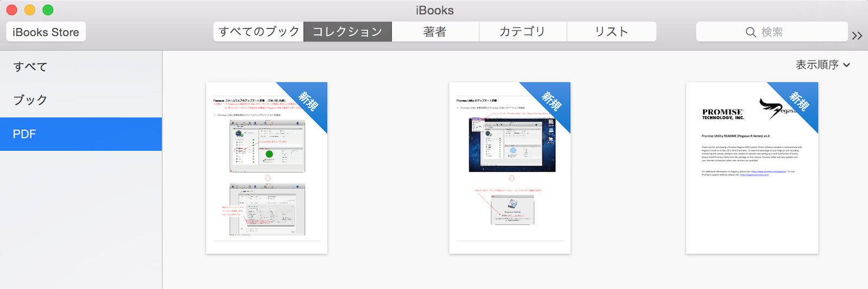Select the PDF collection in sidebar
868x289 pixels.
81,134
